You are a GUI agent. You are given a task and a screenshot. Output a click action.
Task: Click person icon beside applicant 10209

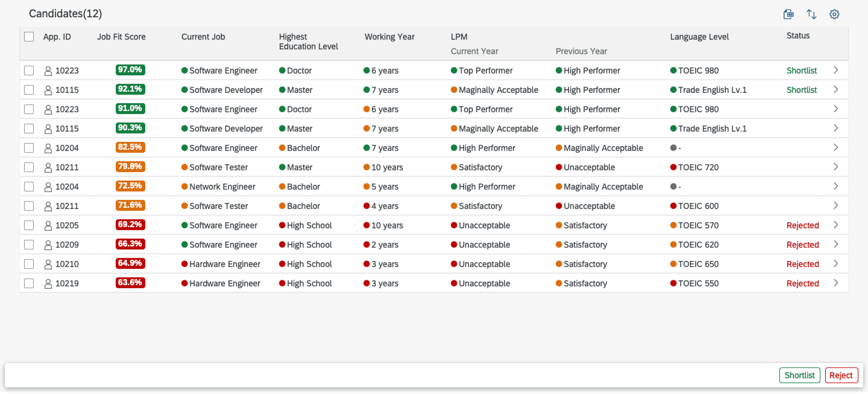48,245
